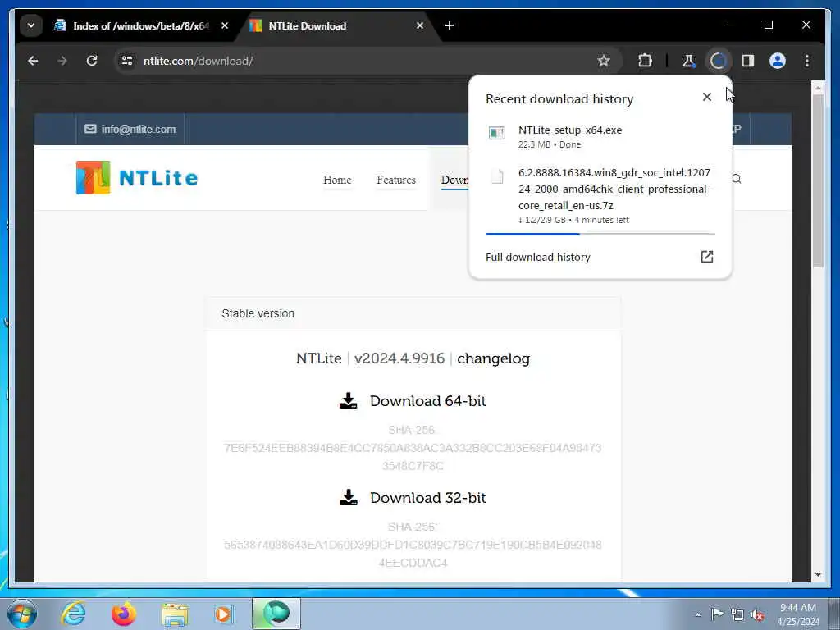Open a new tab with plus button
840x630 pixels.
point(450,25)
